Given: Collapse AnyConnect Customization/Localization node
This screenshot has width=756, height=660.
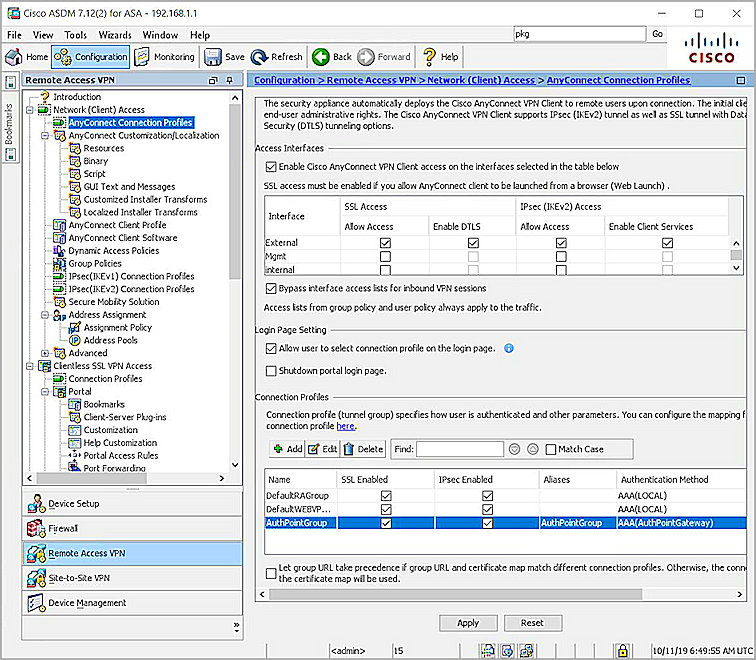Looking at the screenshot, I should click(45, 135).
